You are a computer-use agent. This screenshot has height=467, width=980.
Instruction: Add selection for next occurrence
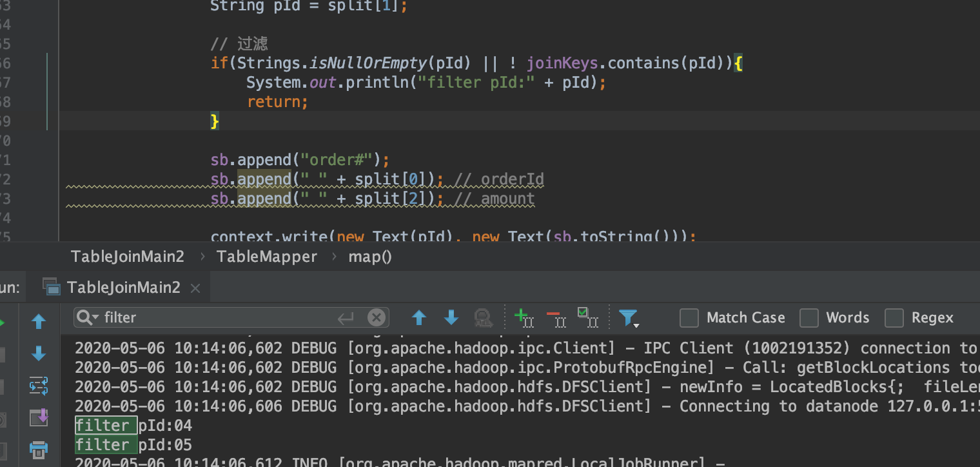524,317
